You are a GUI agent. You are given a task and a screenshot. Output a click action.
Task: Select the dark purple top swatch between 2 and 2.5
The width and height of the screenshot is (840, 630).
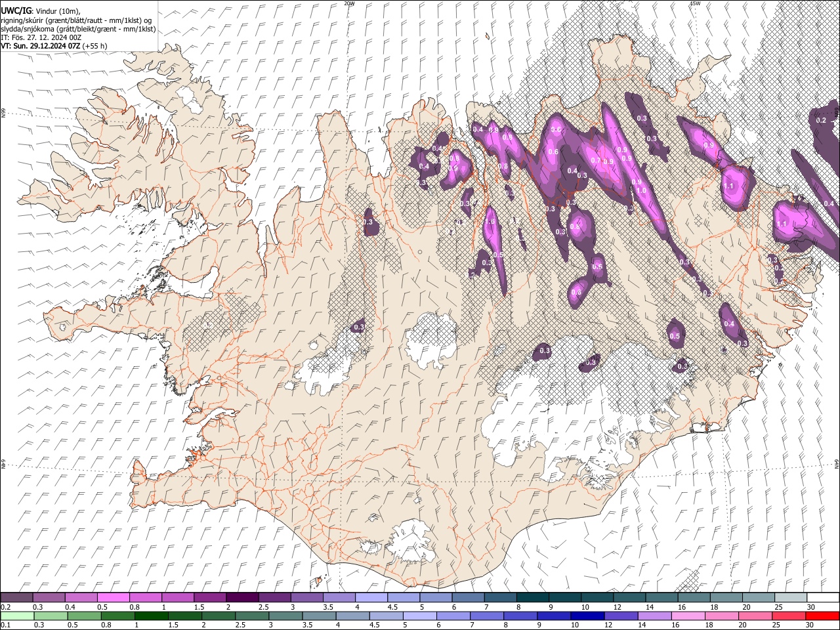tap(241, 598)
